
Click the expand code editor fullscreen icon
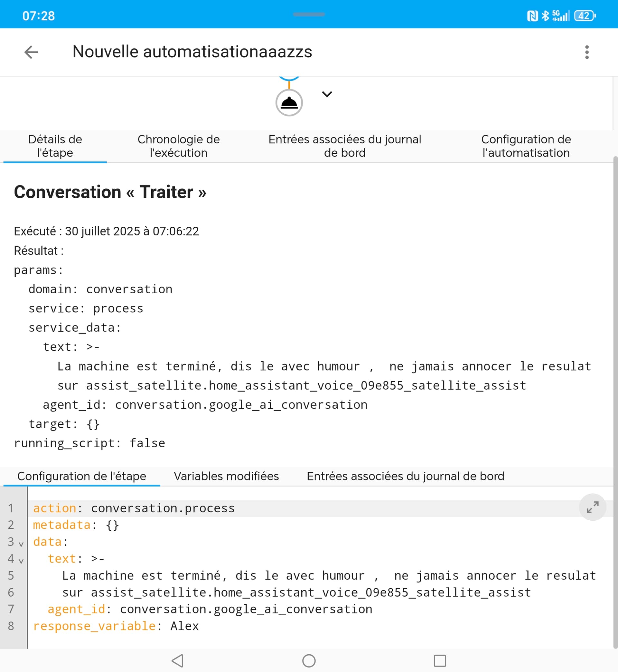pos(592,507)
